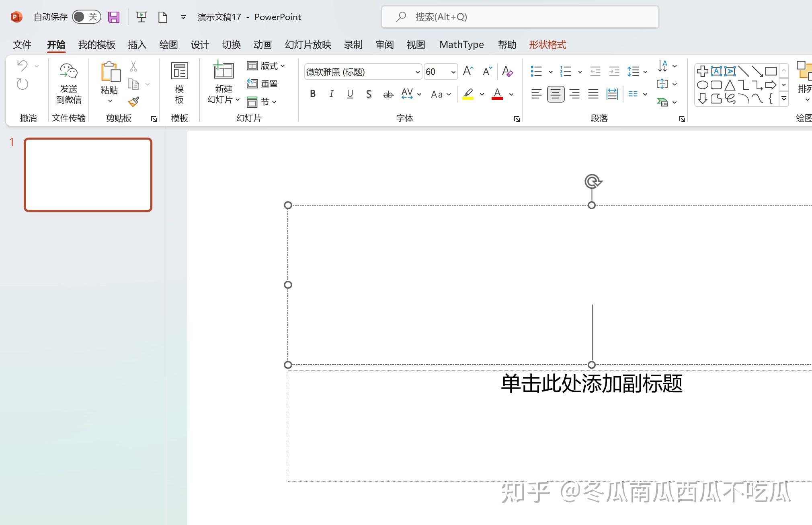Click the Format Painter brush icon
The height and width of the screenshot is (525, 812).
(133, 102)
